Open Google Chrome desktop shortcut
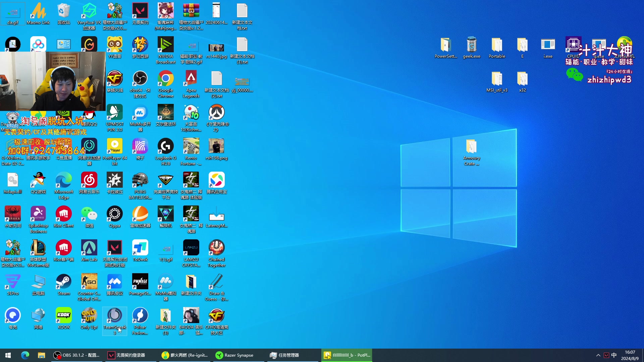 click(166, 84)
